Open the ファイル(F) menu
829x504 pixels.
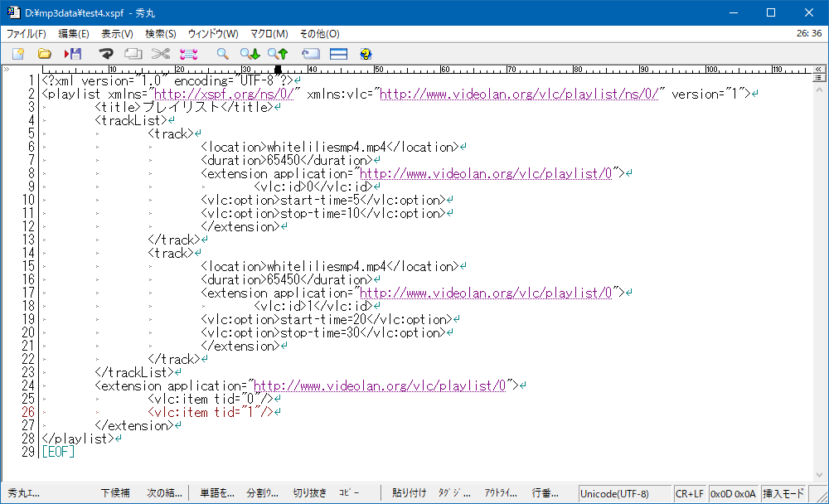click(26, 34)
